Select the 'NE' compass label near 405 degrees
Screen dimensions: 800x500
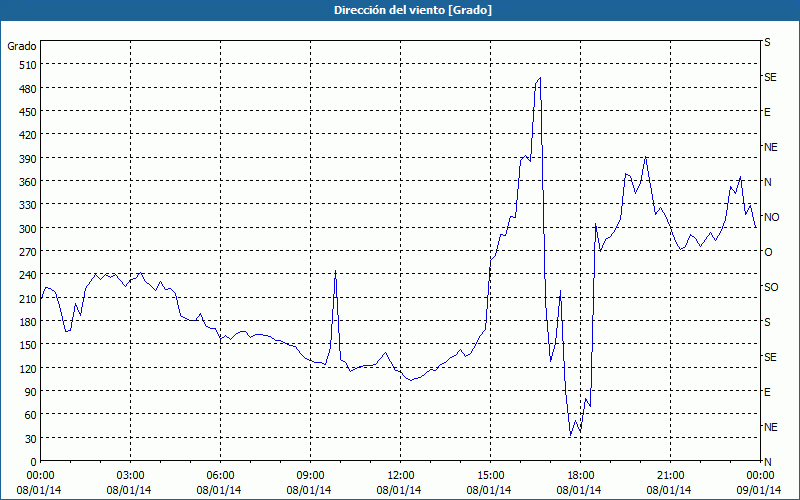point(771,147)
